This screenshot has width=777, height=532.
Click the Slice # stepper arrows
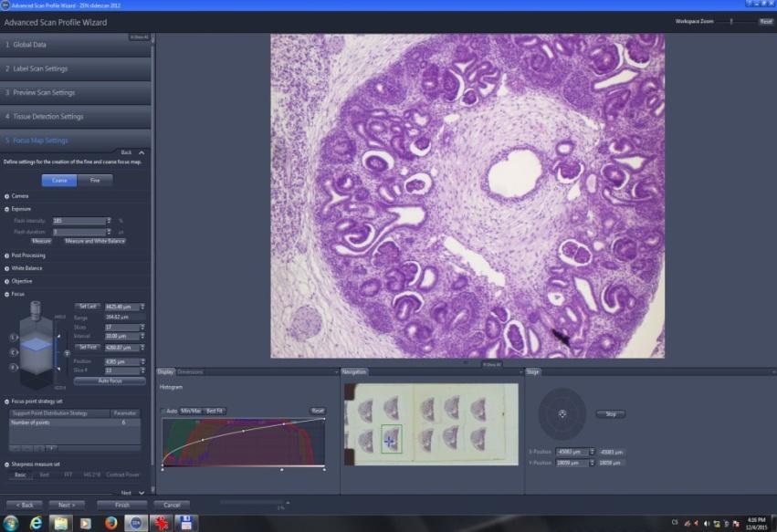pyautogui.click(x=142, y=370)
